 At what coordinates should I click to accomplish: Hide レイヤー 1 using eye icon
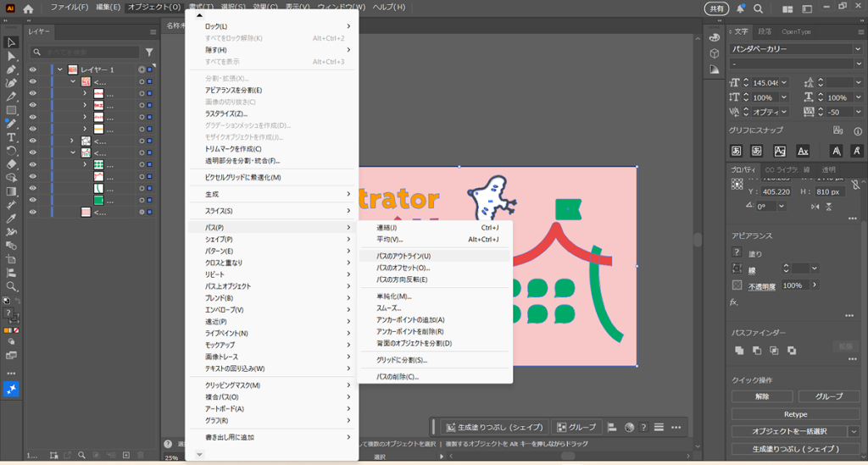[x=33, y=69]
